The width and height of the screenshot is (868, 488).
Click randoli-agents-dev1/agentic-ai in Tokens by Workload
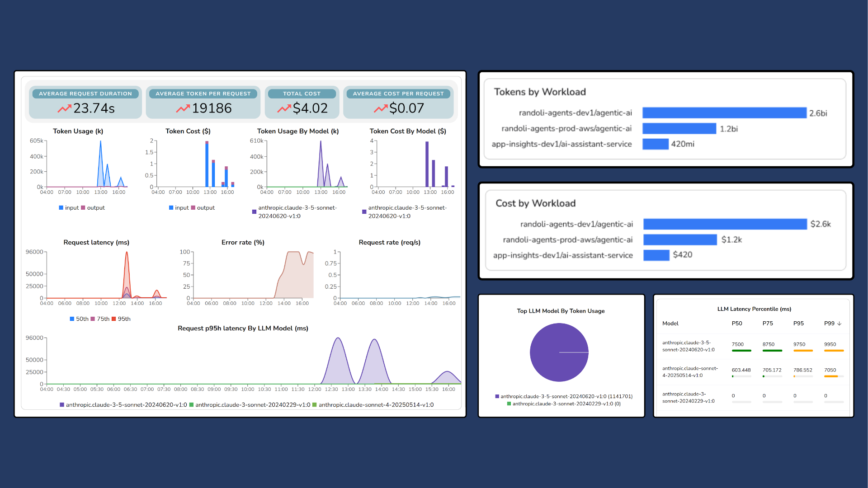575,113
